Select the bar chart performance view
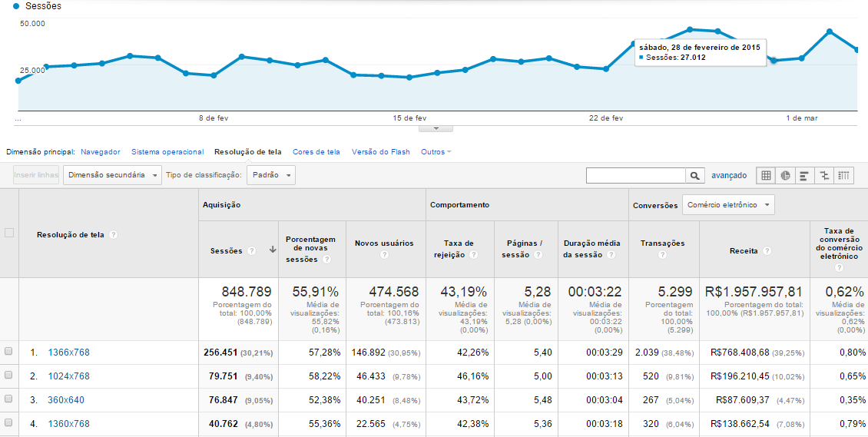The width and height of the screenshot is (868, 437). click(x=805, y=176)
